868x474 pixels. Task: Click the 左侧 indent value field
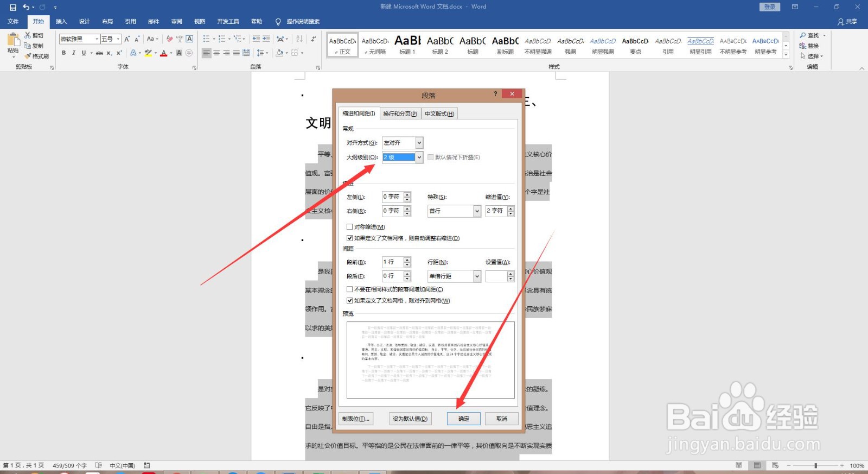tap(392, 197)
